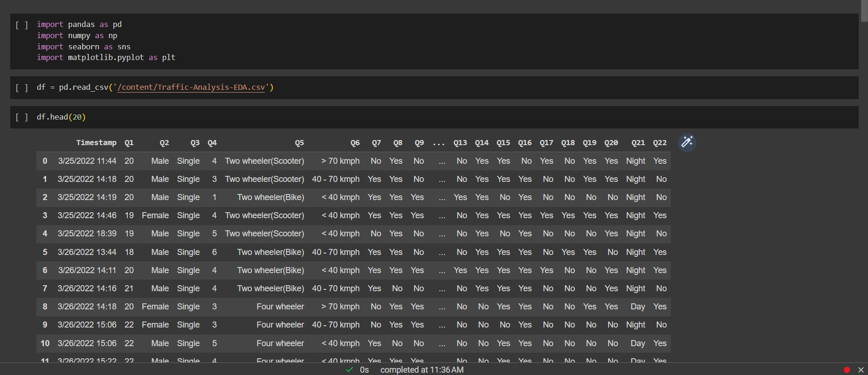Select the Q21 column header

(x=638, y=143)
